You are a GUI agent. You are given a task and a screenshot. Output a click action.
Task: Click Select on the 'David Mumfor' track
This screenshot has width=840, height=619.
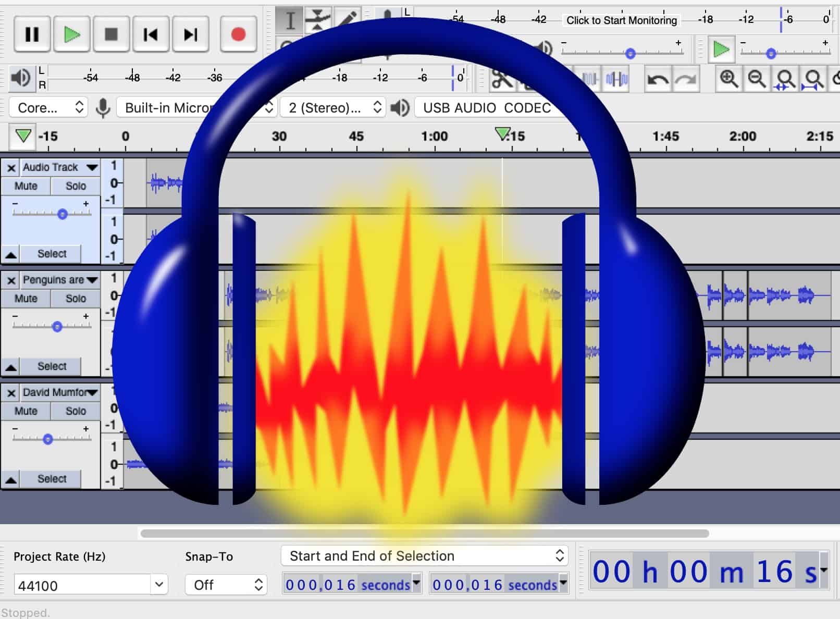(x=52, y=479)
